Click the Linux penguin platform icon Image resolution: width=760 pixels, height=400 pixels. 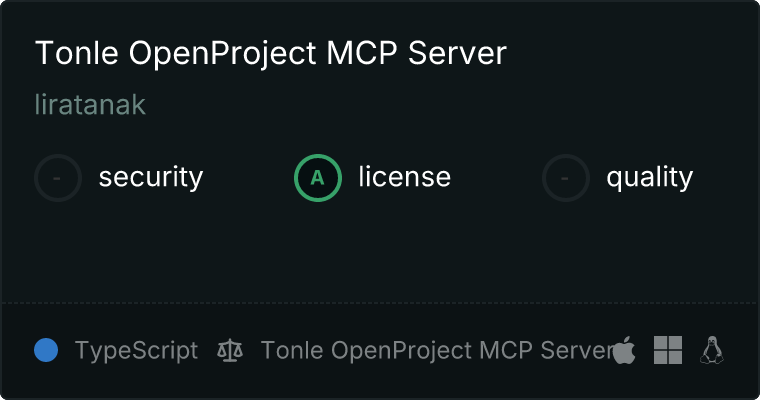pos(712,350)
